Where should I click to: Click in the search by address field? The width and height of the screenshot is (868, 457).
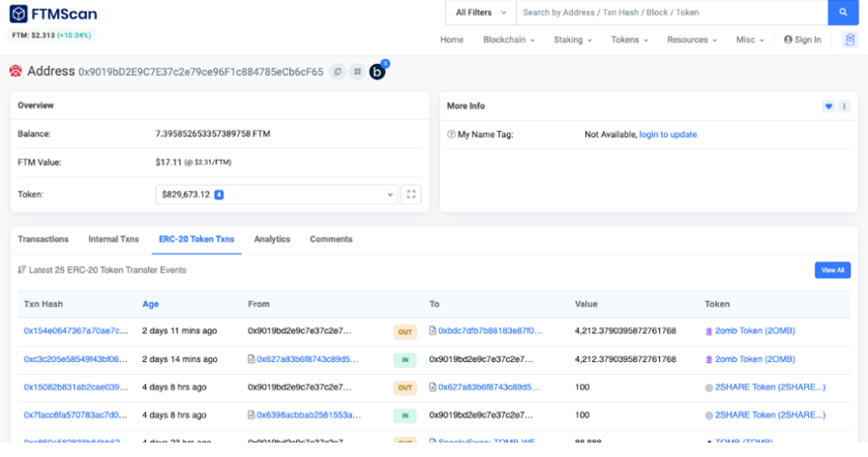[x=672, y=13]
